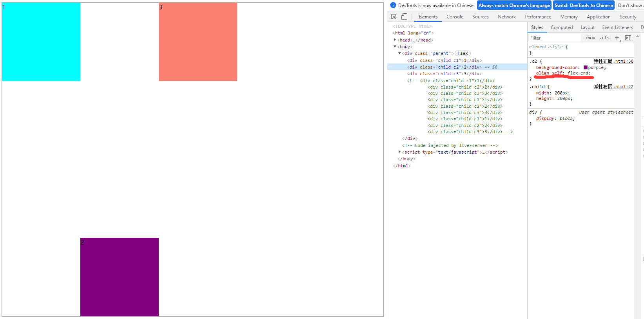
Task: Open the Application tab
Action: click(x=599, y=17)
